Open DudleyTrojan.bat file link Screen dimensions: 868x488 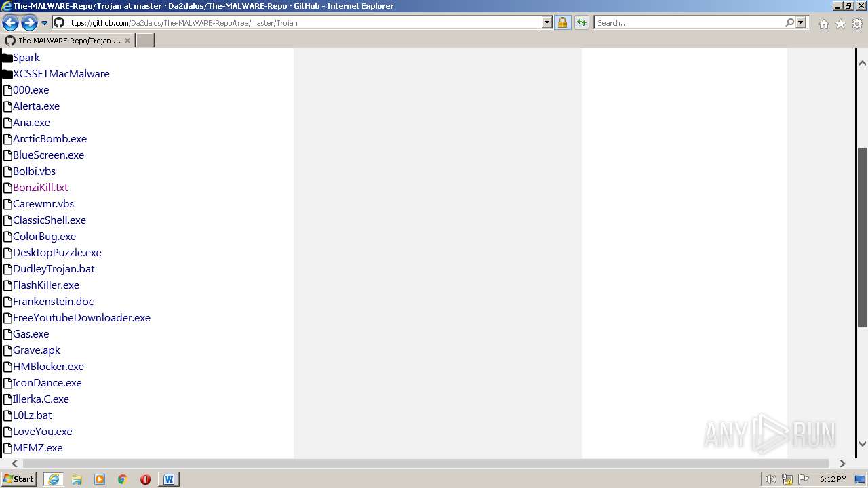pos(54,269)
